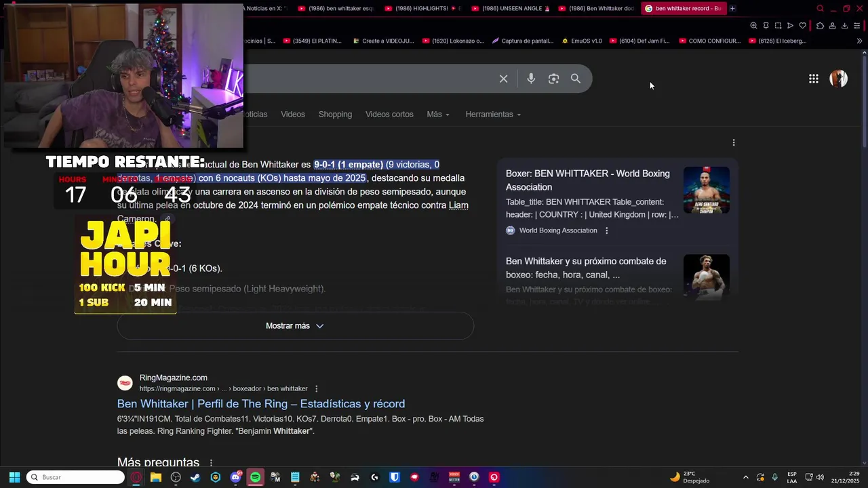The height and width of the screenshot is (488, 868).
Task: Click the Ben Whittaker WBA thumbnail image
Action: coord(707,190)
